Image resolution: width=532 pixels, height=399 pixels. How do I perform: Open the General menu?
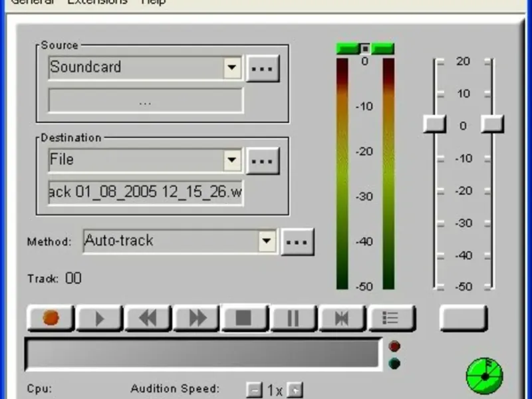(x=32, y=2)
